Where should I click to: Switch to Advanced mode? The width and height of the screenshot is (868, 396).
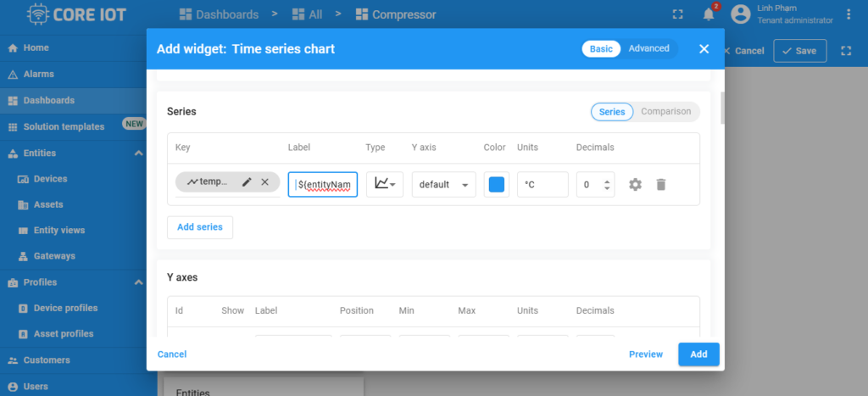pos(648,49)
